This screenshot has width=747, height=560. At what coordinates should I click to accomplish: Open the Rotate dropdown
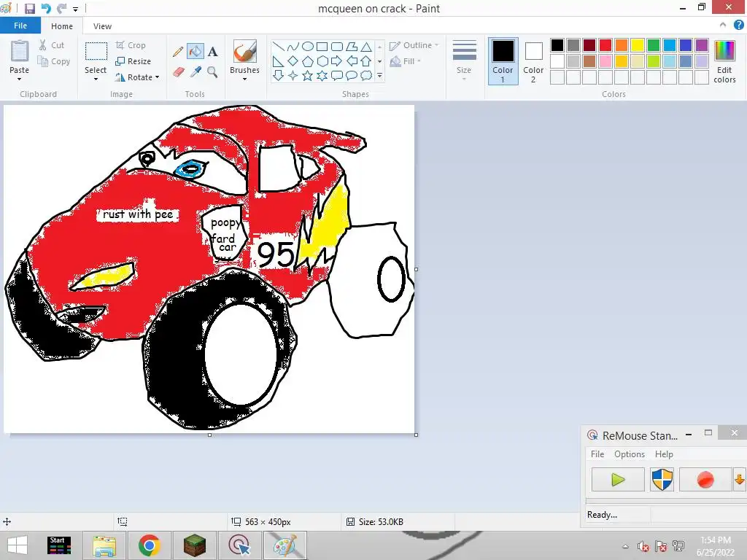coord(137,77)
